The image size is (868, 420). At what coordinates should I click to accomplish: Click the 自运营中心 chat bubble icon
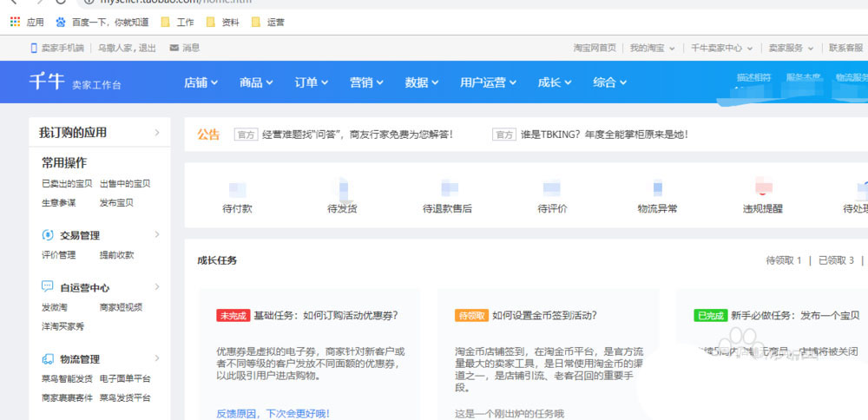point(48,287)
